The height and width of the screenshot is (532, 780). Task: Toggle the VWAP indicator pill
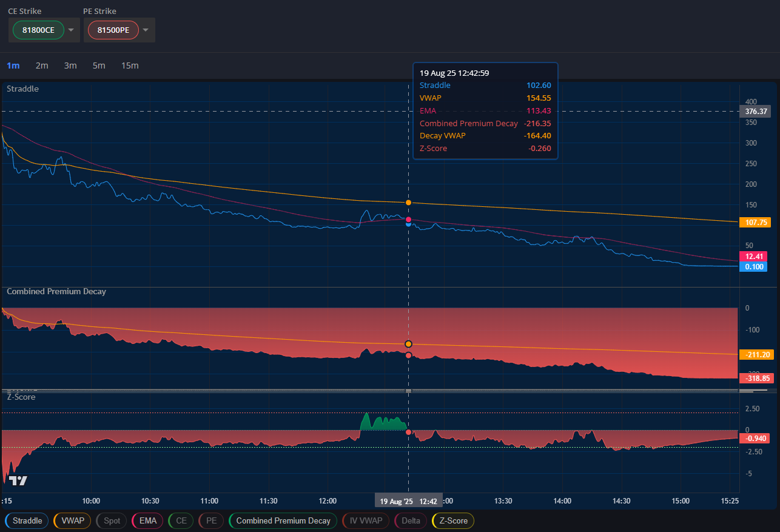[x=72, y=520]
